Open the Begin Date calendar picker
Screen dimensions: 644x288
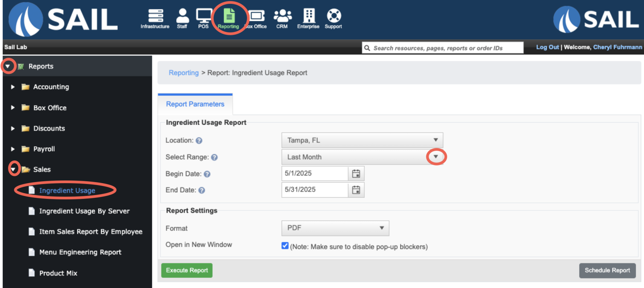pyautogui.click(x=356, y=174)
